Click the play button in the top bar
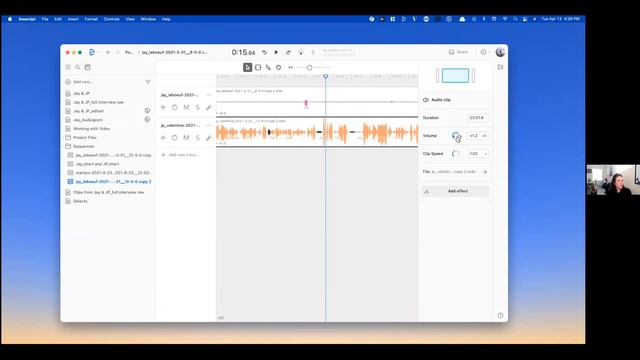Image resolution: width=640 pixels, height=360 pixels. pyautogui.click(x=276, y=52)
